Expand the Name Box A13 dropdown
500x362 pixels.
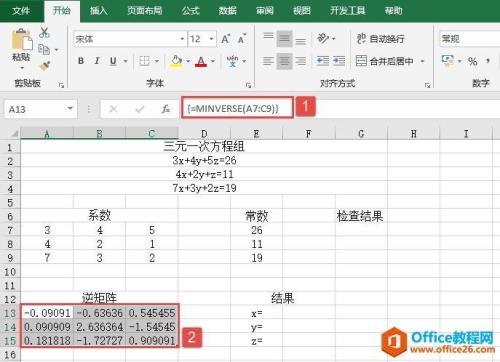point(70,109)
